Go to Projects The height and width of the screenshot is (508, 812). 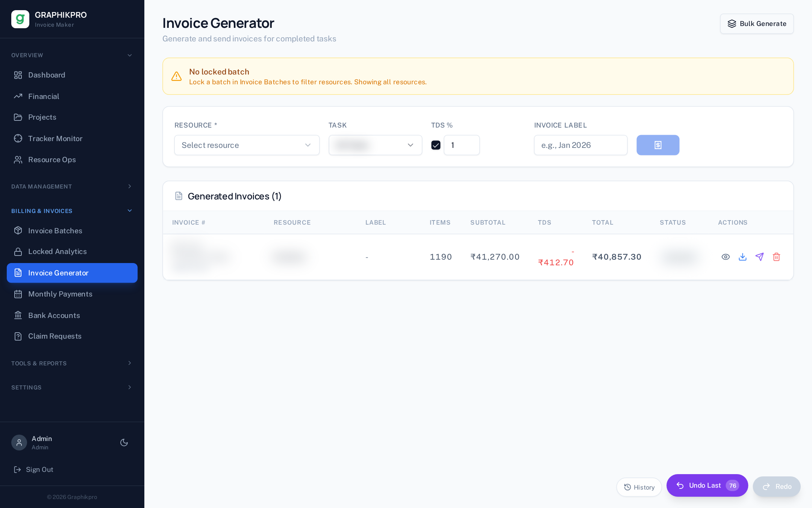72,117
